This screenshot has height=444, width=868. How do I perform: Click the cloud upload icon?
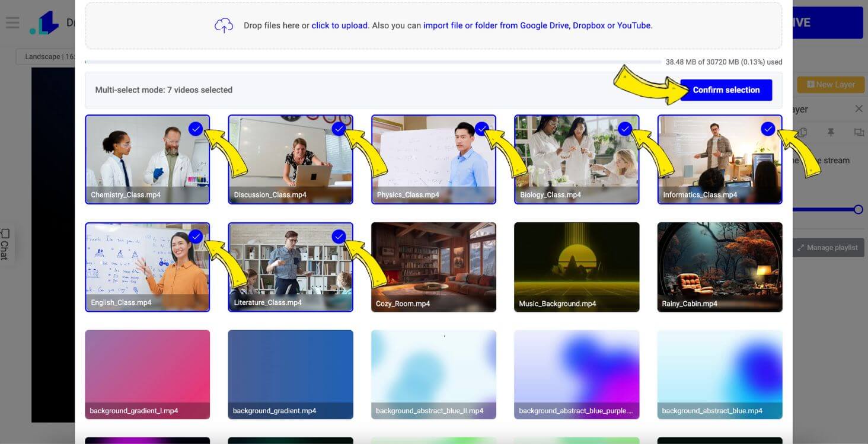pyautogui.click(x=224, y=25)
